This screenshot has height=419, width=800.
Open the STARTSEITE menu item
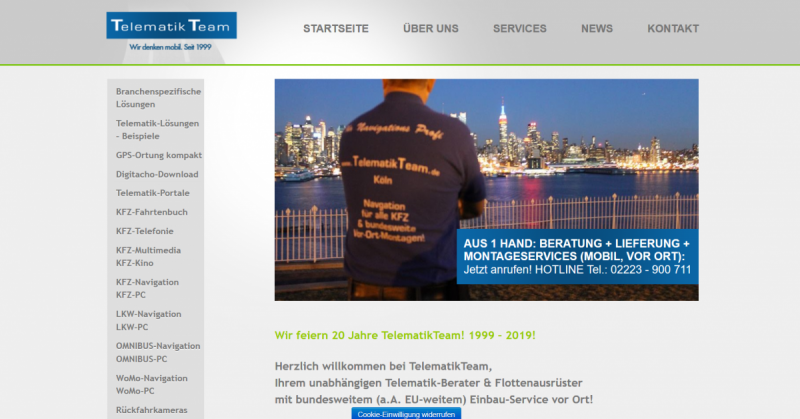click(336, 29)
